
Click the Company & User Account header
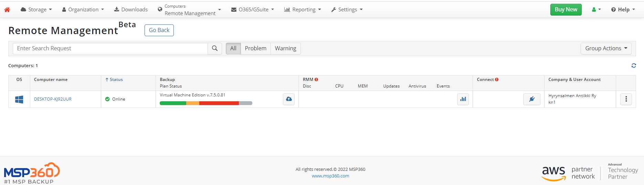pyautogui.click(x=574, y=80)
